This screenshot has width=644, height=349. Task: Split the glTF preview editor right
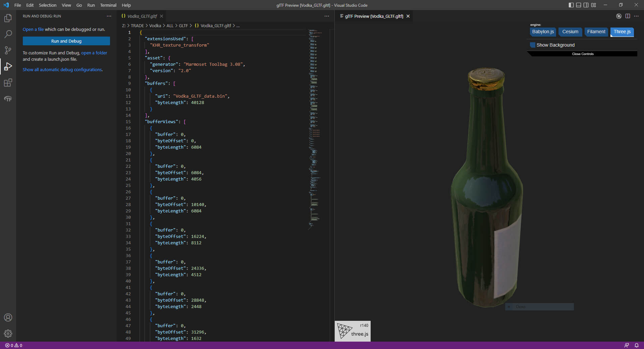coord(628,16)
